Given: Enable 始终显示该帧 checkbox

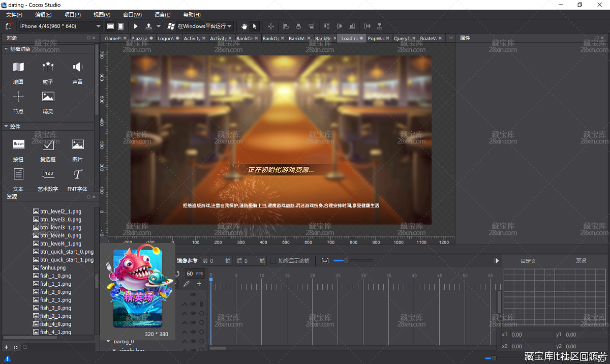Looking at the screenshot, I should pos(273,261).
